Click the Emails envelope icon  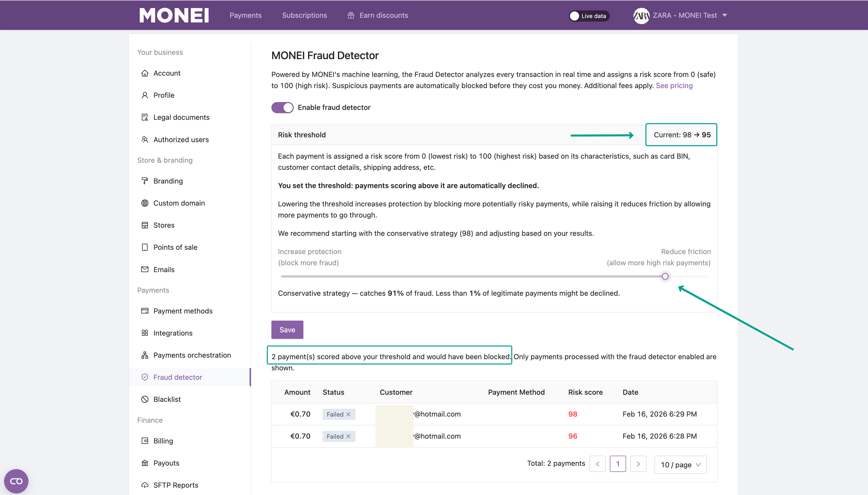coord(145,269)
